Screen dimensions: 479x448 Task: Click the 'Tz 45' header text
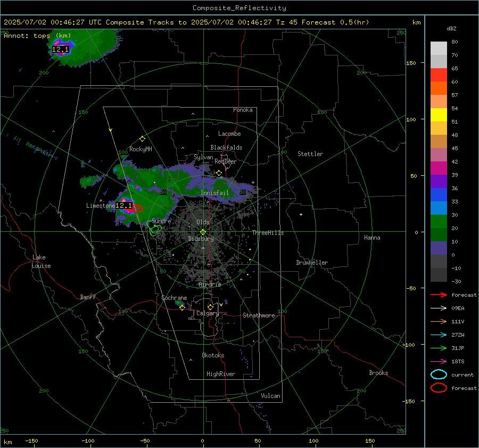click(287, 22)
